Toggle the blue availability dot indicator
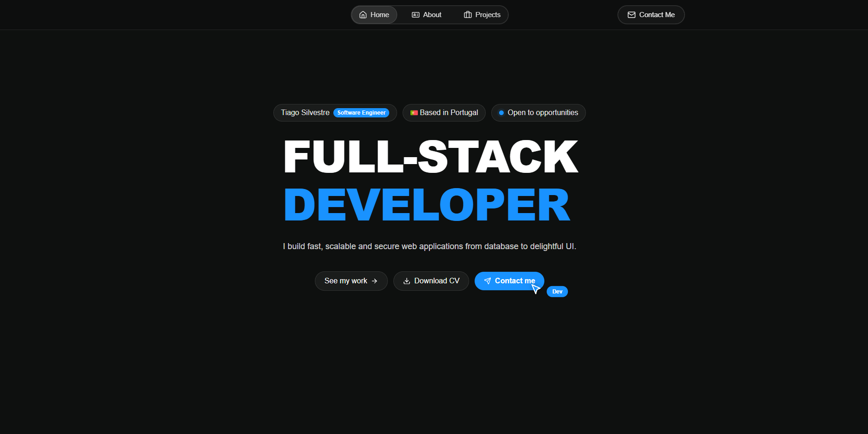 click(501, 112)
